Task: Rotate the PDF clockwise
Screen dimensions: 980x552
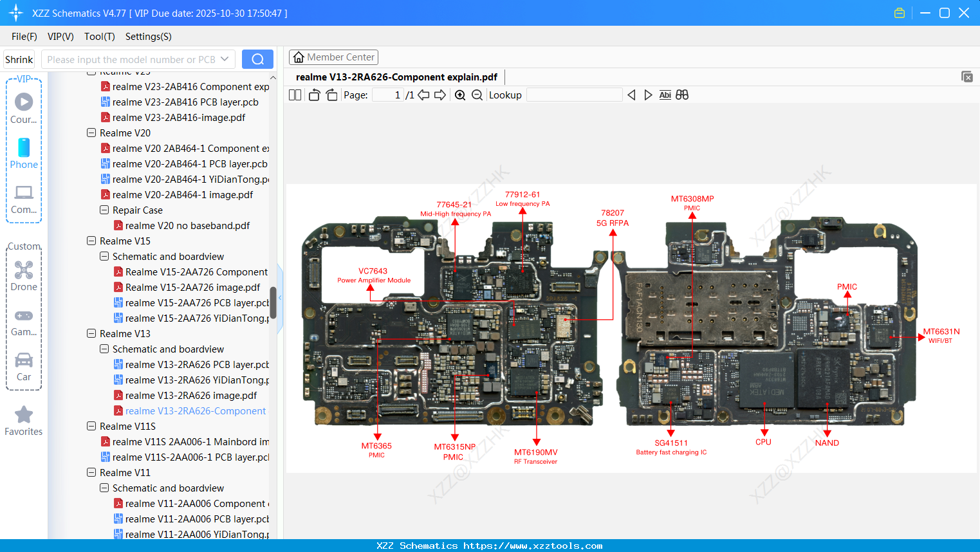Action: click(331, 95)
